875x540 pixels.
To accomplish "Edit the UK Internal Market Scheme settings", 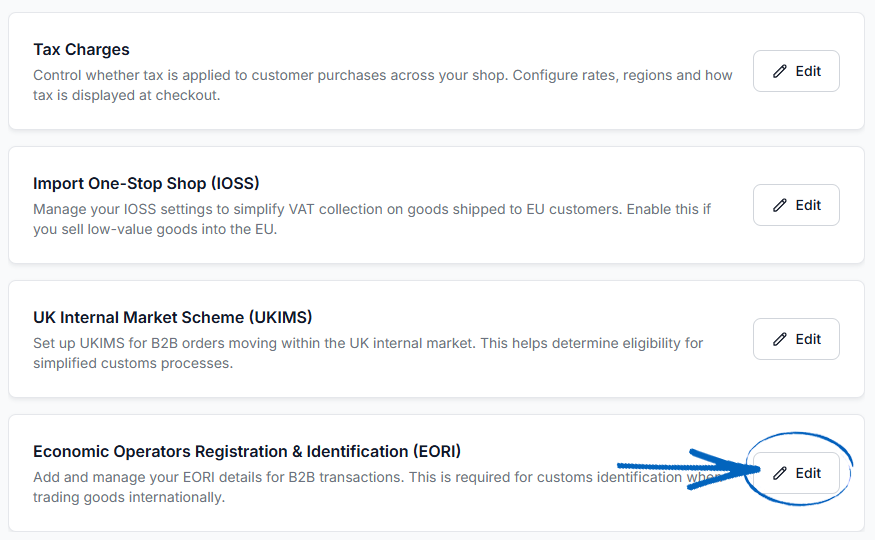I will [x=796, y=339].
